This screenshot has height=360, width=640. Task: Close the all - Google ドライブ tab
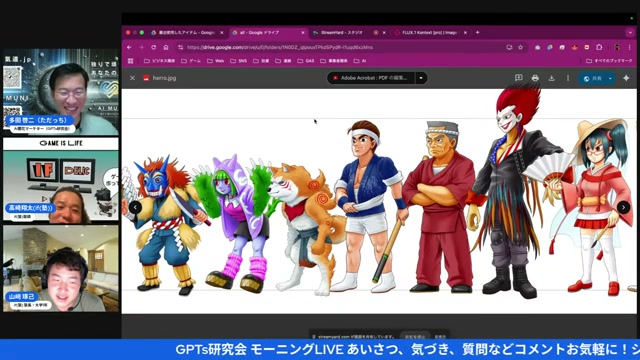pos(303,33)
